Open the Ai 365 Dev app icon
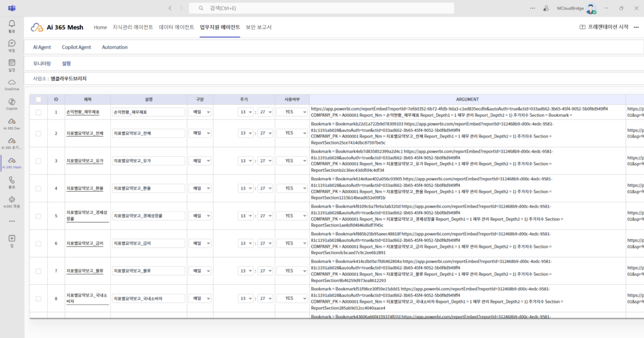644x338 pixels. 12,122
